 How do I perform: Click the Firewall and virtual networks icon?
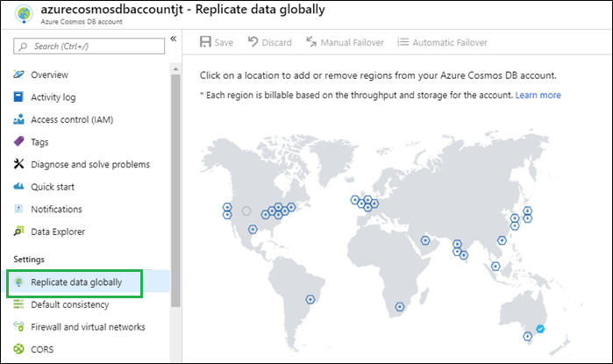(x=18, y=326)
